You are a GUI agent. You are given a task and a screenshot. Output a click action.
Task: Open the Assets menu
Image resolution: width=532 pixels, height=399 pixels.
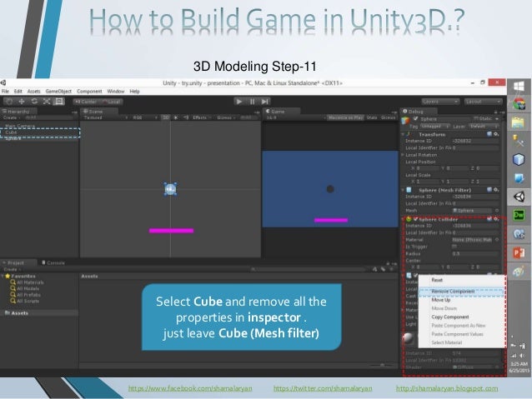tap(33, 91)
